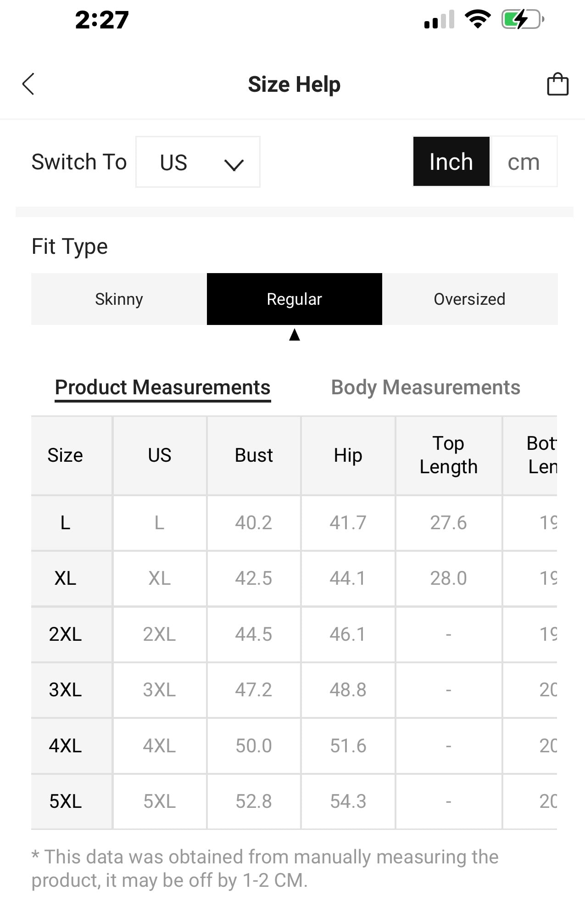This screenshot has width=585, height=924.
Task: Tap the 5XL size row label
Action: click(x=66, y=801)
